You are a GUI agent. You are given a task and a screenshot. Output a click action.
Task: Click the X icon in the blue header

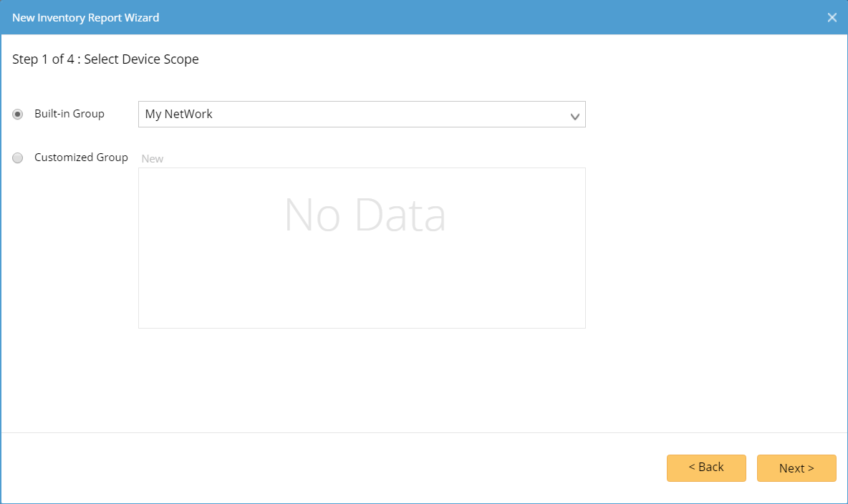[x=832, y=18]
